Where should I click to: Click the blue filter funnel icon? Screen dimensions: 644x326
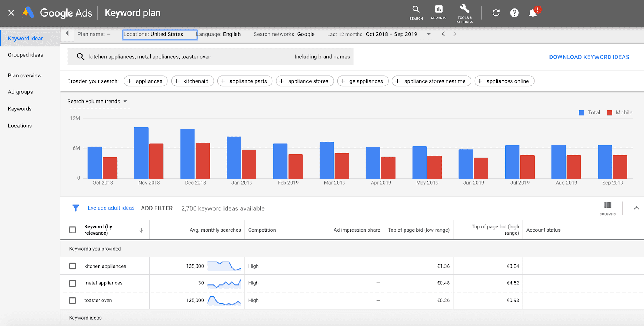[76, 208]
